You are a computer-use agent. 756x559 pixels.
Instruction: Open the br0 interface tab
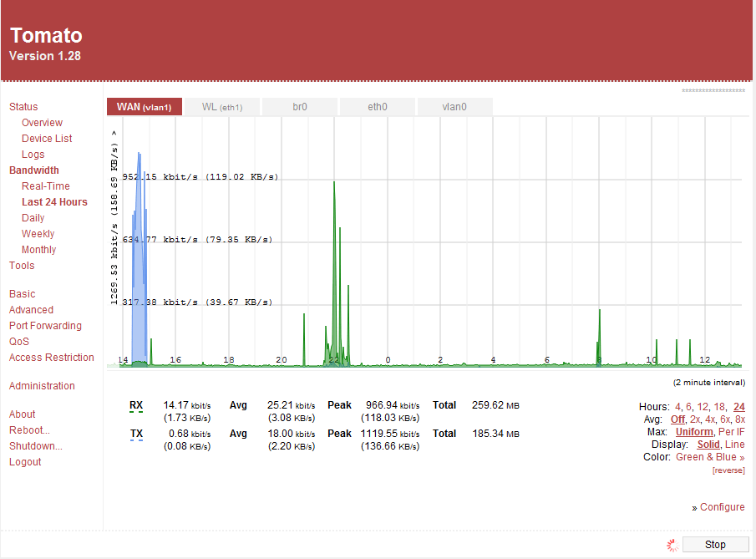(x=299, y=107)
